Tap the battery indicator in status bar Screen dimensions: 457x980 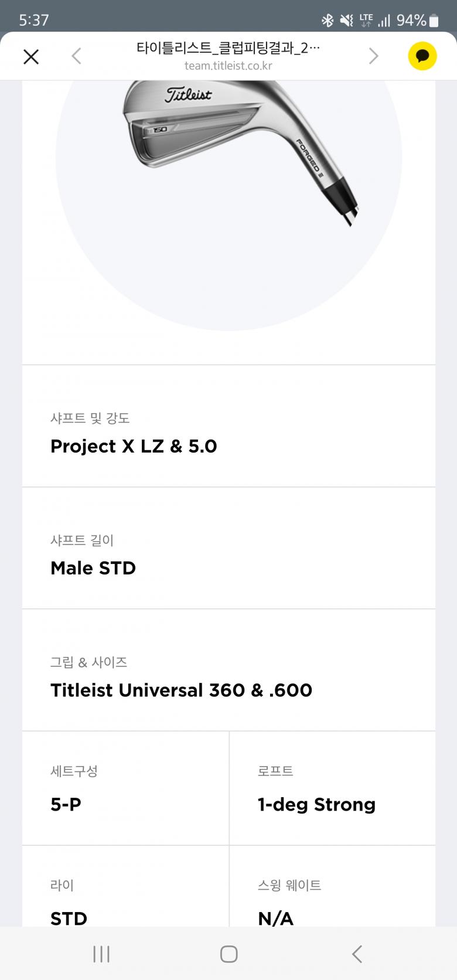click(x=434, y=21)
